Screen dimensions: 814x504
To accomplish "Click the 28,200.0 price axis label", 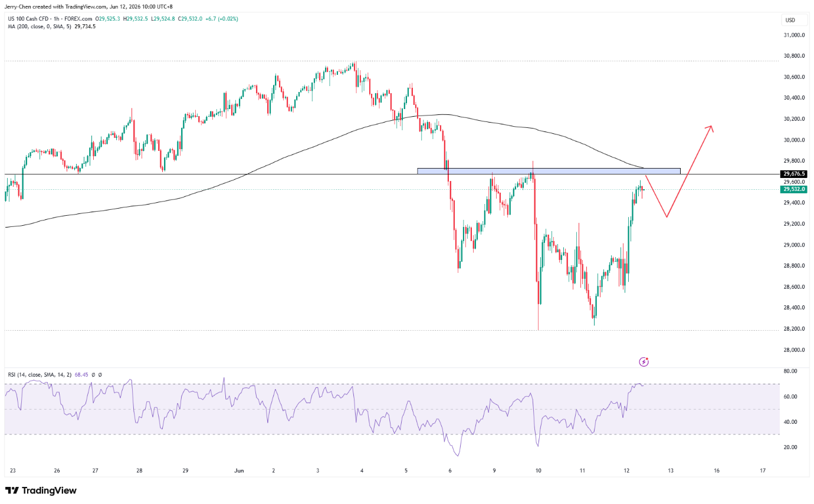I will pos(795,329).
